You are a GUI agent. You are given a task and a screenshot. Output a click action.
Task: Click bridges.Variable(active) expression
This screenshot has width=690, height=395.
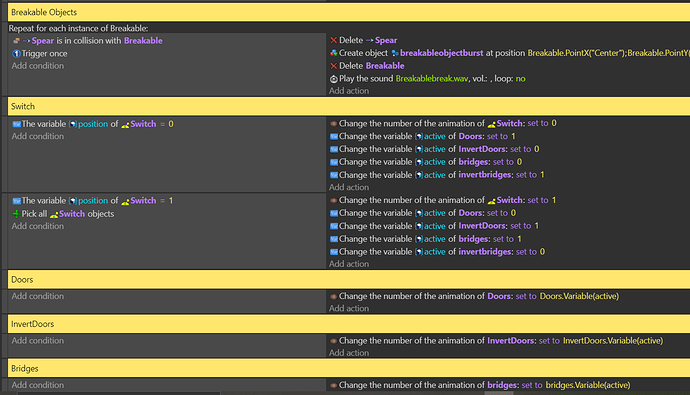coord(588,385)
